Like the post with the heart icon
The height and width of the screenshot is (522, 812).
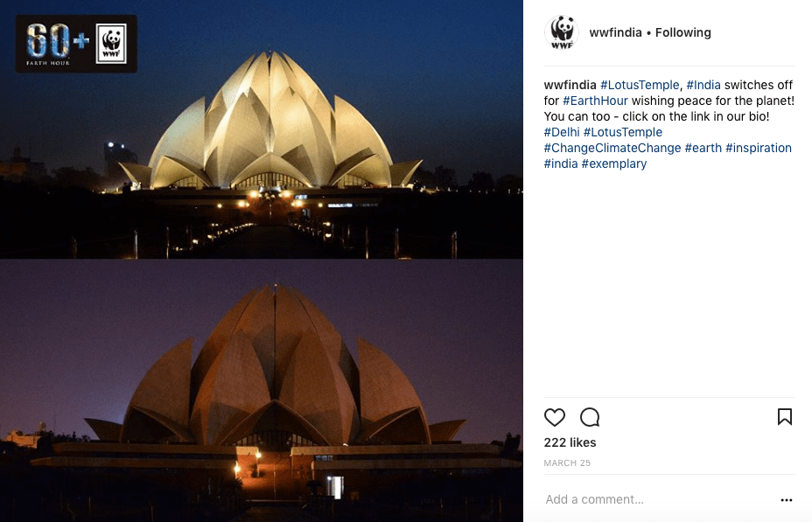coord(554,417)
